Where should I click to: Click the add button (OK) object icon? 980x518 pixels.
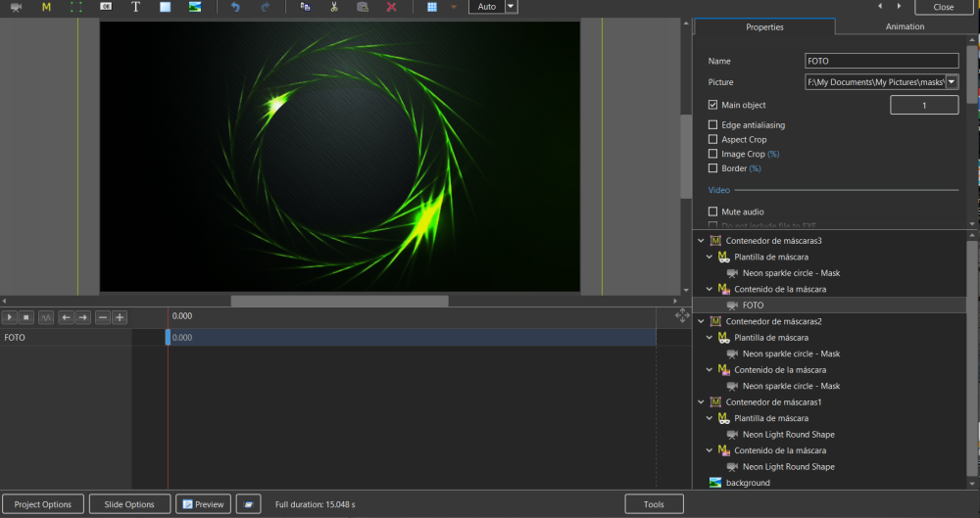tap(106, 6)
